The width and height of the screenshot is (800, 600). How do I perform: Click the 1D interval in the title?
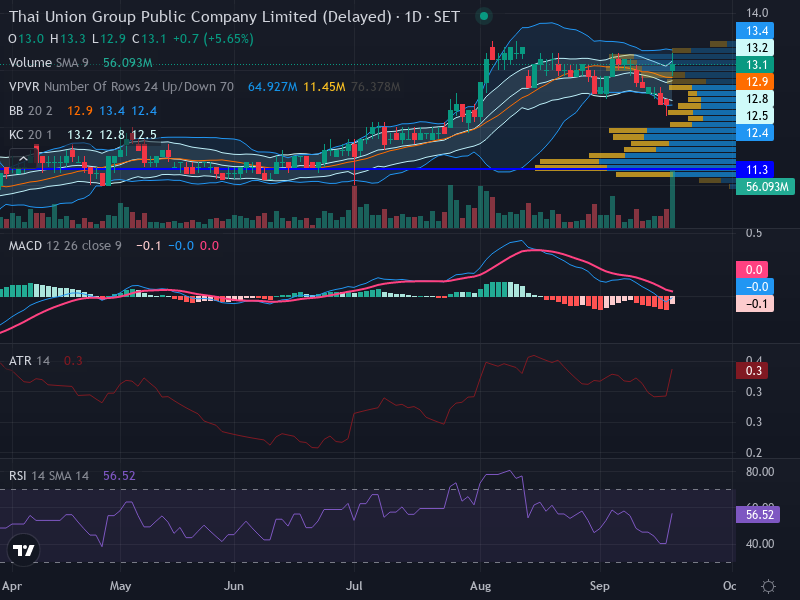click(413, 17)
